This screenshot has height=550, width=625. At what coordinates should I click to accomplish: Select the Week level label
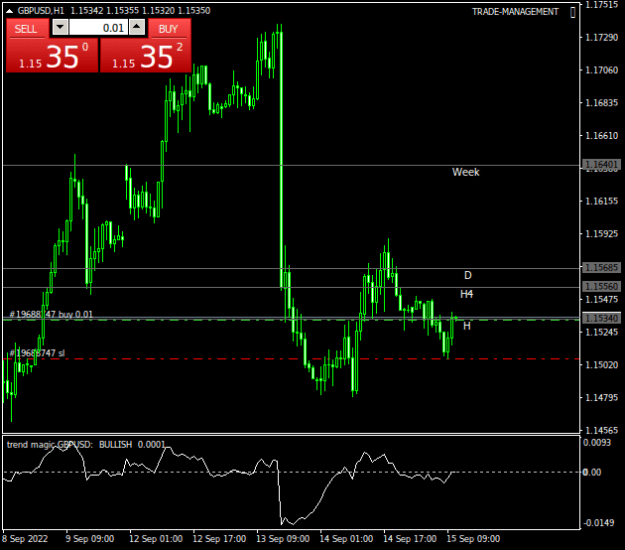[x=466, y=172]
